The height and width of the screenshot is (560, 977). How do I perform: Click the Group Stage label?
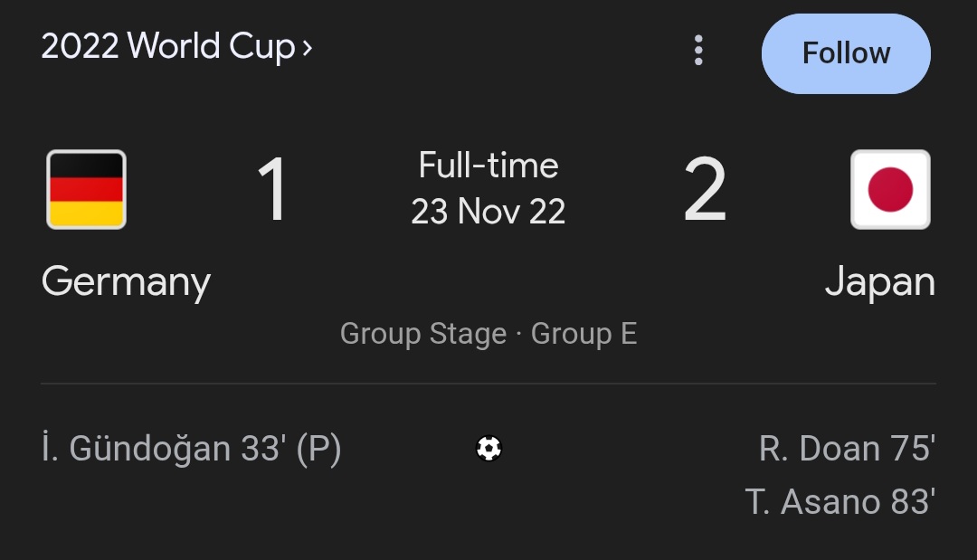click(422, 334)
